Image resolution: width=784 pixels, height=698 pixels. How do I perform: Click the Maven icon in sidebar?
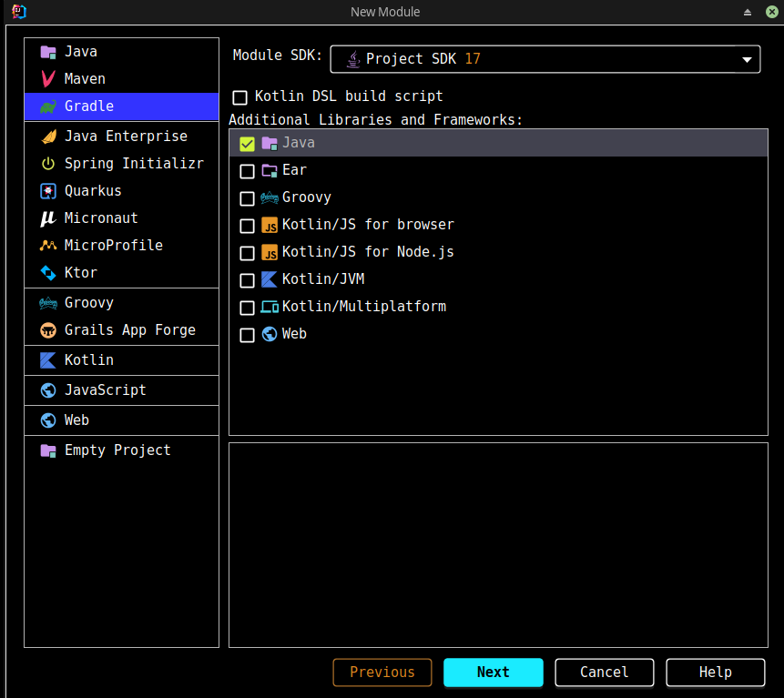pyautogui.click(x=48, y=79)
